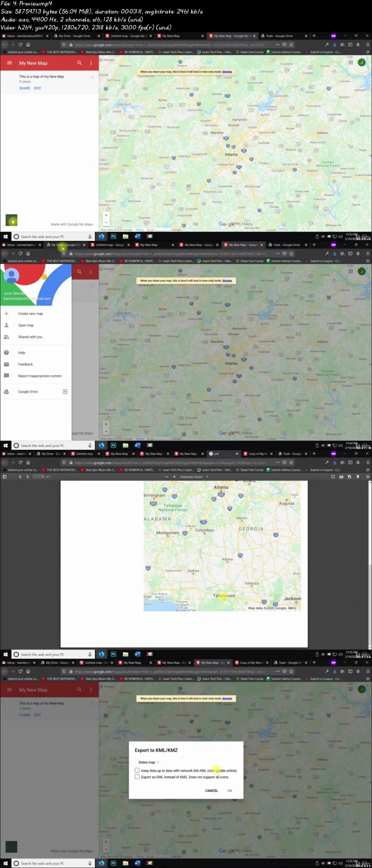Print the PDF from the viewer toolbar
The image size is (372, 868).
[341, 477]
